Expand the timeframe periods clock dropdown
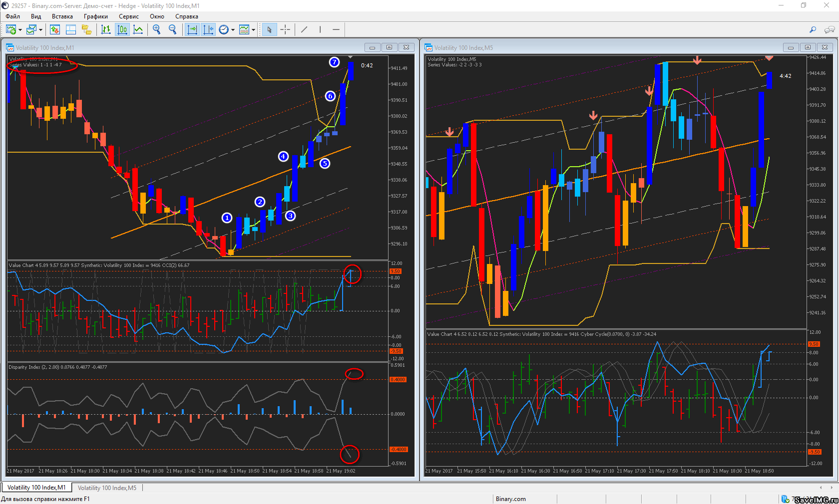 (x=233, y=30)
